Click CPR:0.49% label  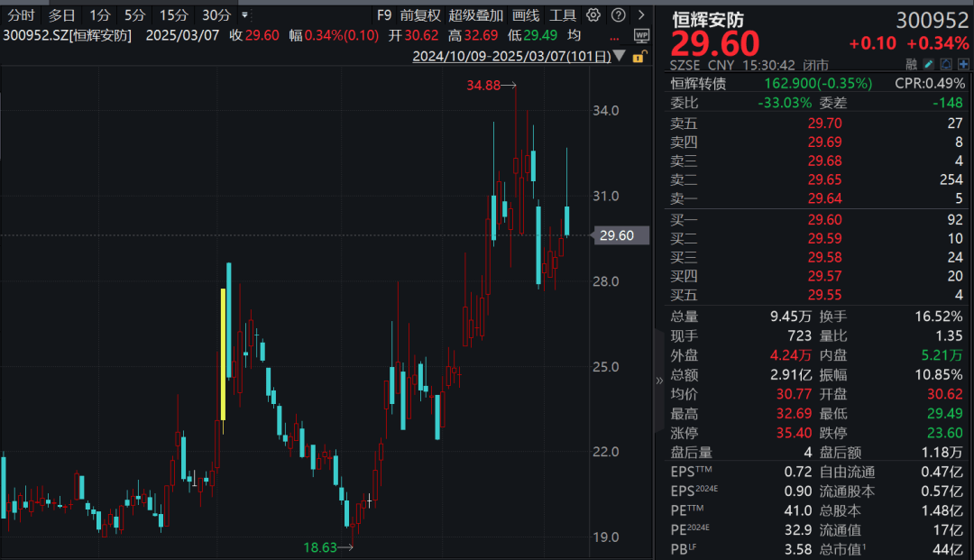[x=930, y=83]
